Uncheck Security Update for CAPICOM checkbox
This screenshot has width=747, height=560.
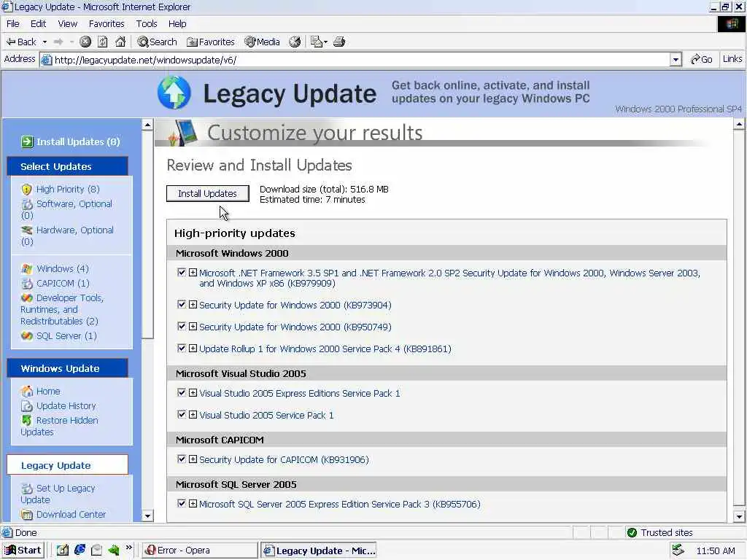182,459
